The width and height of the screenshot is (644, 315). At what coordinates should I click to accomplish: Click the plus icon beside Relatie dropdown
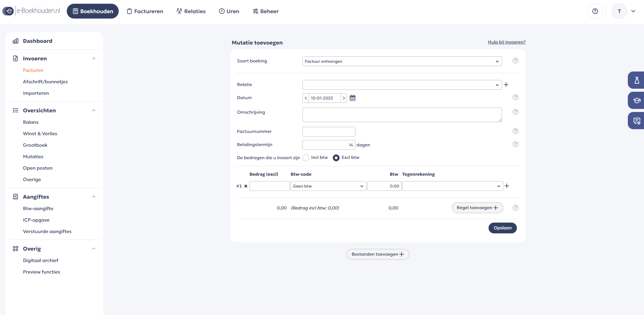[506, 85]
